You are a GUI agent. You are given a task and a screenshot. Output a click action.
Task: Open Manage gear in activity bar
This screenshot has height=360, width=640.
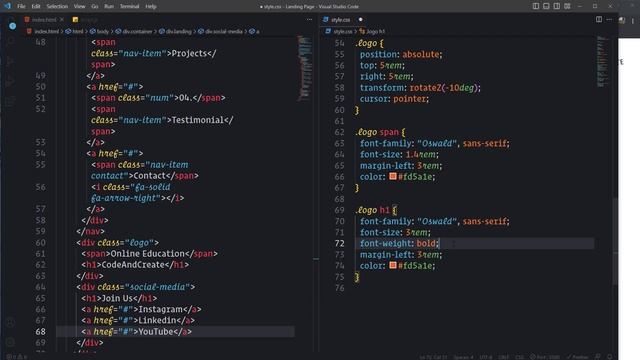tap(11, 342)
